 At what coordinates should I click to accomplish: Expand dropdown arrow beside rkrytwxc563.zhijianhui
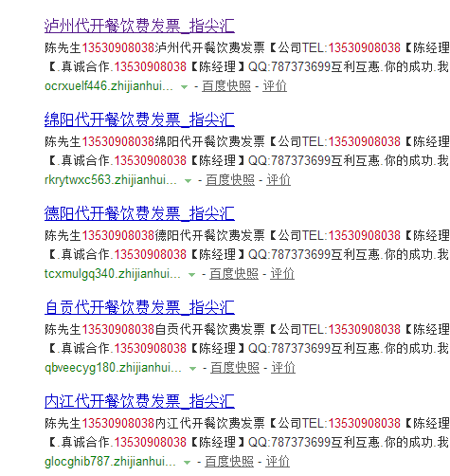(x=188, y=181)
